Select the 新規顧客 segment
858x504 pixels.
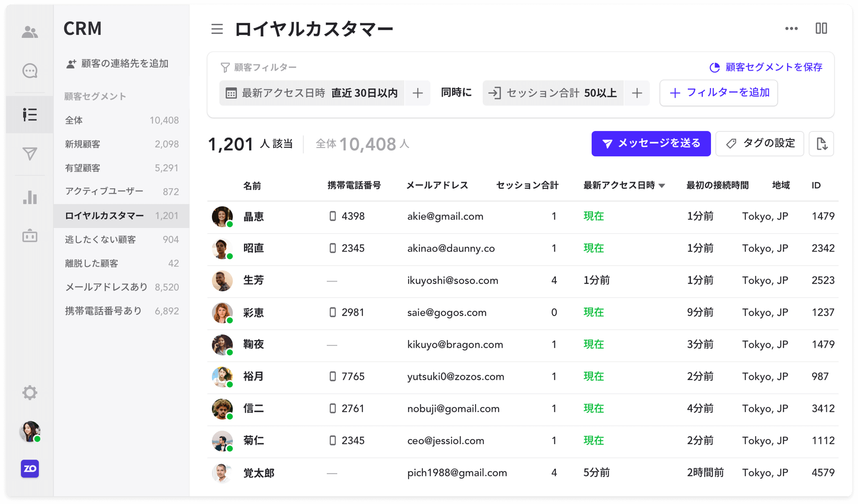(83, 144)
